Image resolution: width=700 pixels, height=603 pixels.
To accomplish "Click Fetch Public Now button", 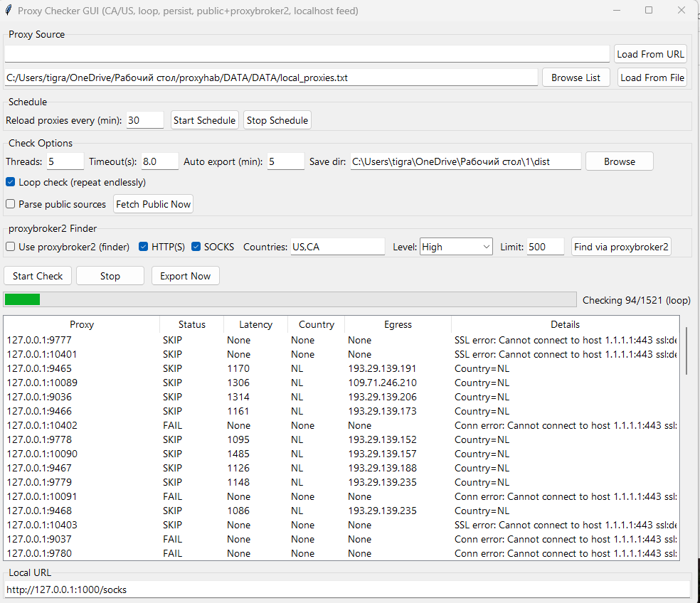I will click(x=153, y=204).
